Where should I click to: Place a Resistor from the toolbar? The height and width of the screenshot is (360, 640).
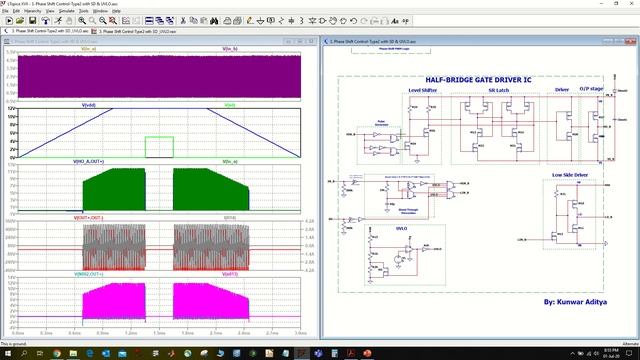coord(281,21)
